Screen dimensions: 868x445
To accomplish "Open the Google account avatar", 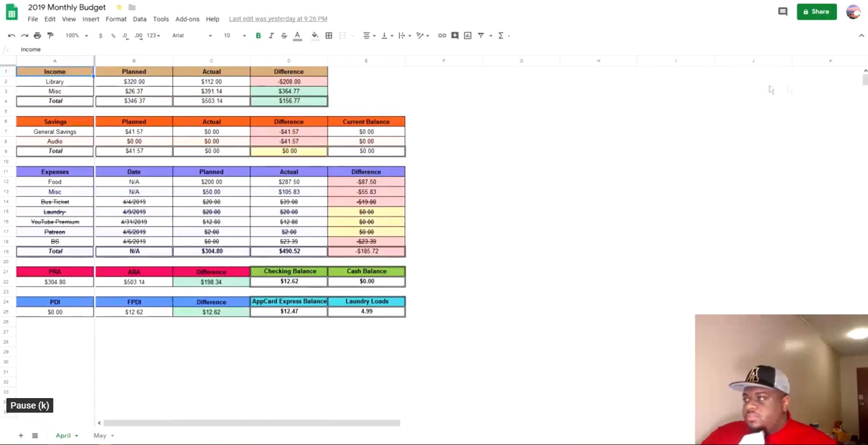I will [853, 12].
